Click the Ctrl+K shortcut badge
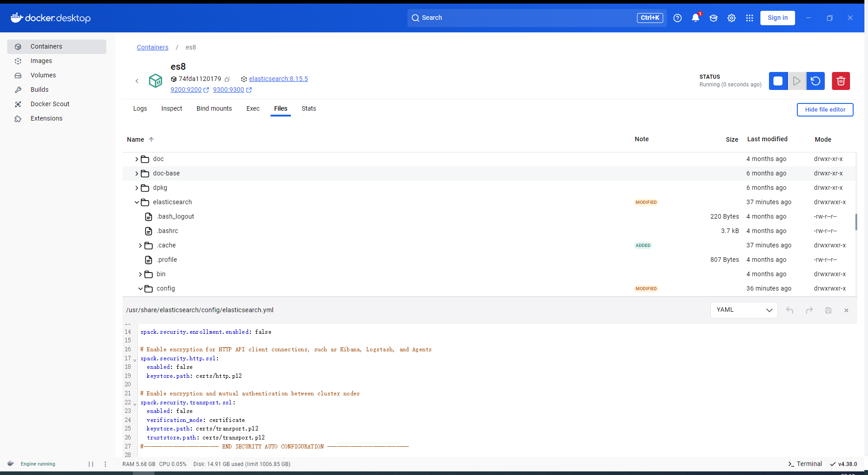 [x=650, y=18]
